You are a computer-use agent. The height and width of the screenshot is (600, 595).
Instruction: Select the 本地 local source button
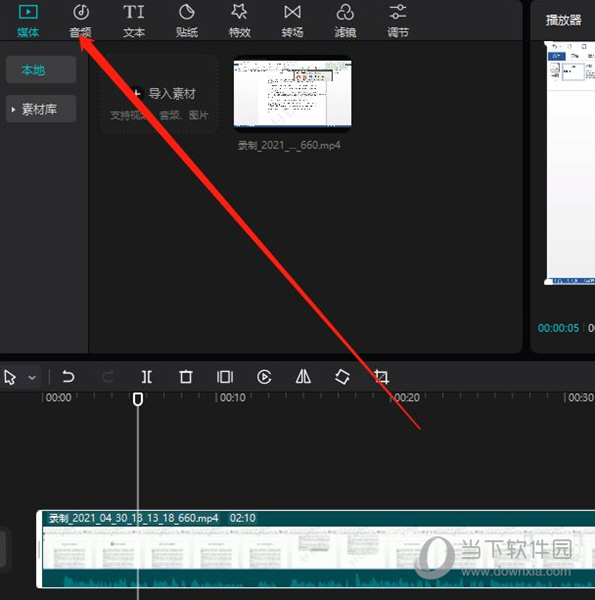[41, 70]
